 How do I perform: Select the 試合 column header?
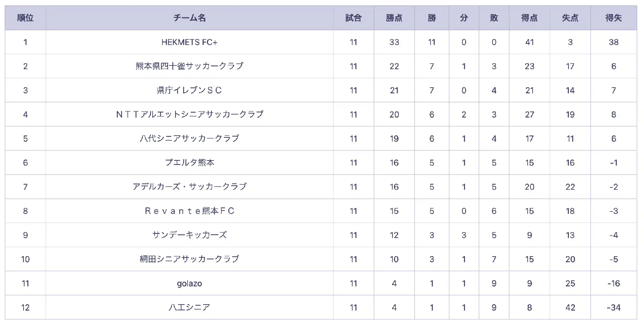354,18
